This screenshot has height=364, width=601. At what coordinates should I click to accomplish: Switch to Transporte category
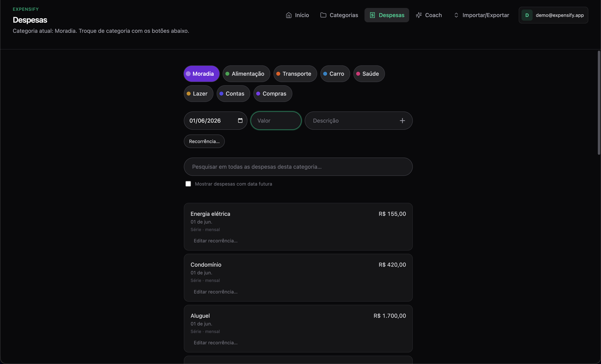(x=295, y=74)
